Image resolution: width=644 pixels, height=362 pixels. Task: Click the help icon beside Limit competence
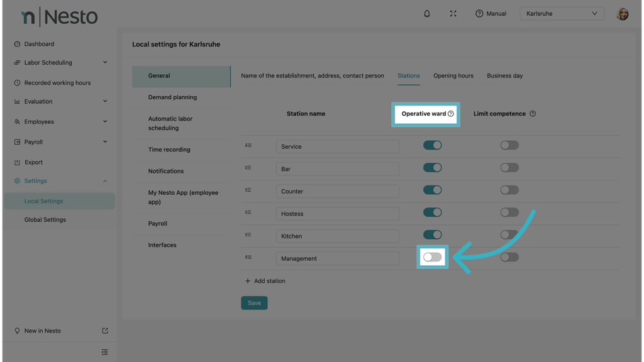point(533,114)
